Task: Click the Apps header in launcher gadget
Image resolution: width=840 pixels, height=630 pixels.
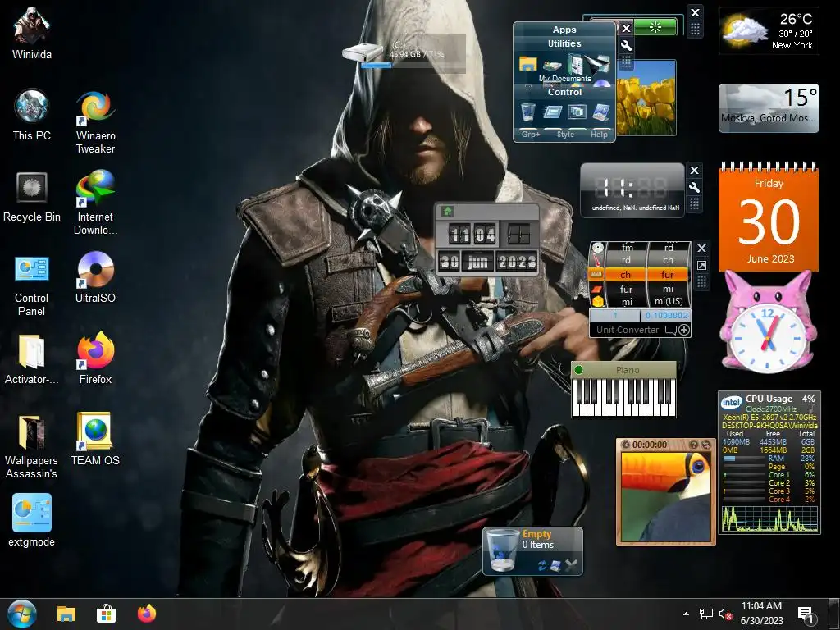Action: pos(564,30)
